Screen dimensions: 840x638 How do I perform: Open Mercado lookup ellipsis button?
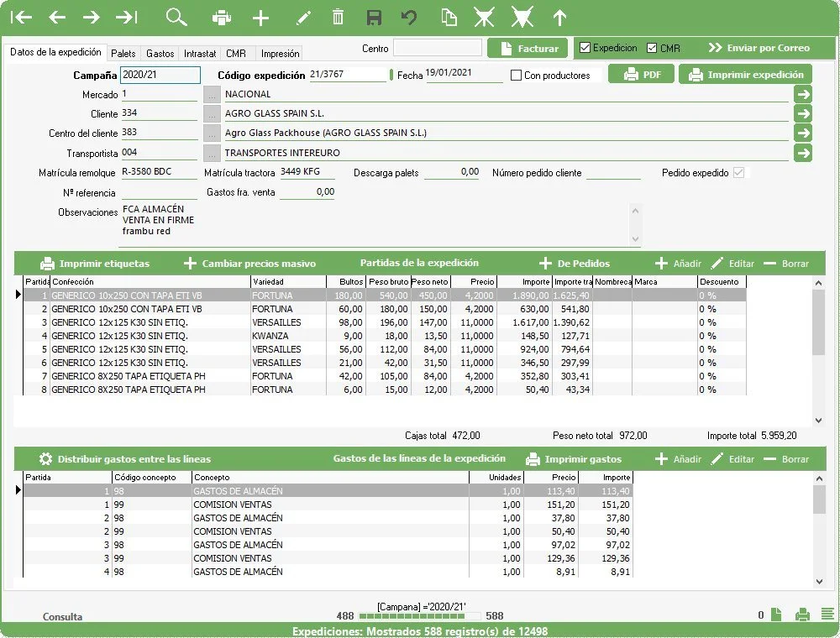pyautogui.click(x=213, y=95)
